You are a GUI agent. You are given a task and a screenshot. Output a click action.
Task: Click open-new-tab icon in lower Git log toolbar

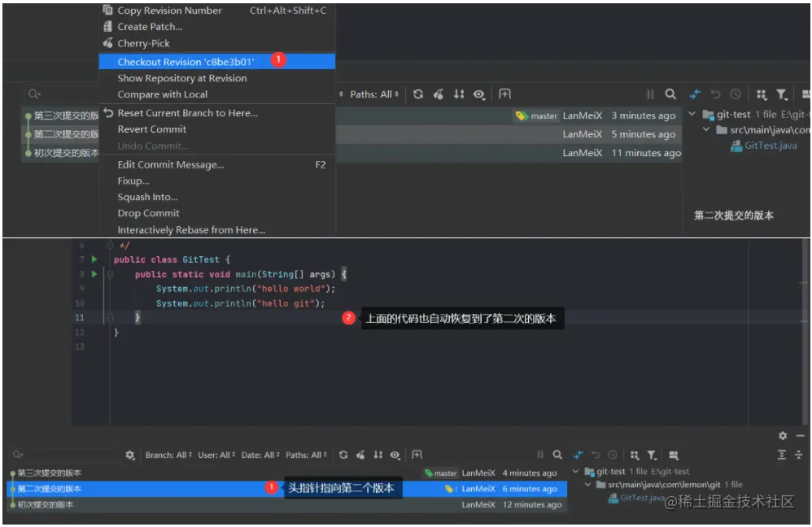pos(417,455)
